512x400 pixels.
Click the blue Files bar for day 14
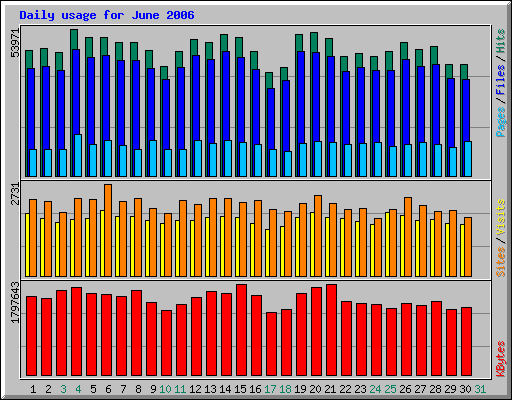[226, 96]
